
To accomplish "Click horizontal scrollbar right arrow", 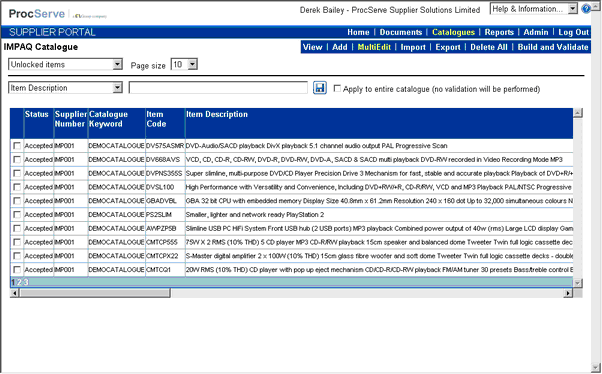I will (x=568, y=293).
